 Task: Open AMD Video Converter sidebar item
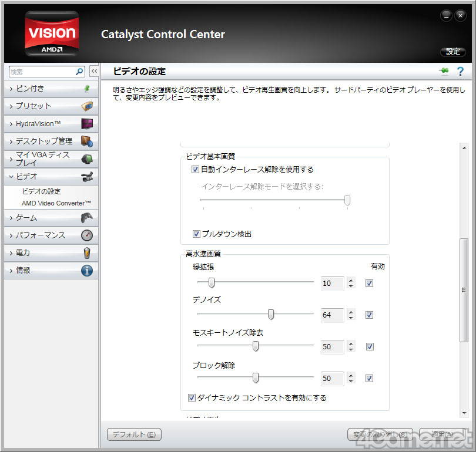[x=56, y=203]
